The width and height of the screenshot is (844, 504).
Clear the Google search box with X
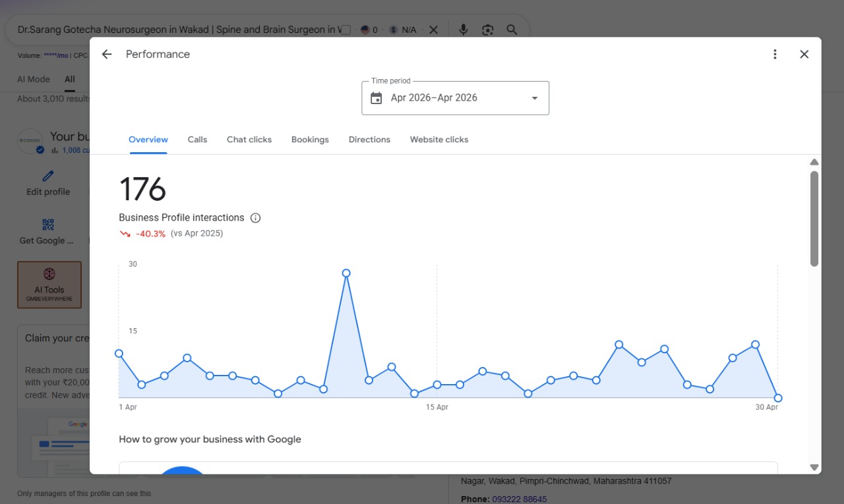433,30
